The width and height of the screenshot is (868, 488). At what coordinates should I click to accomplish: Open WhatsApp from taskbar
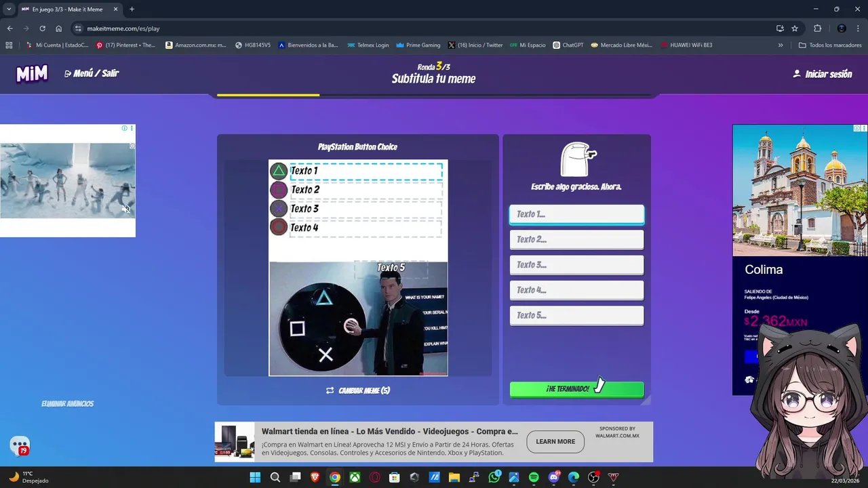pyautogui.click(x=494, y=477)
